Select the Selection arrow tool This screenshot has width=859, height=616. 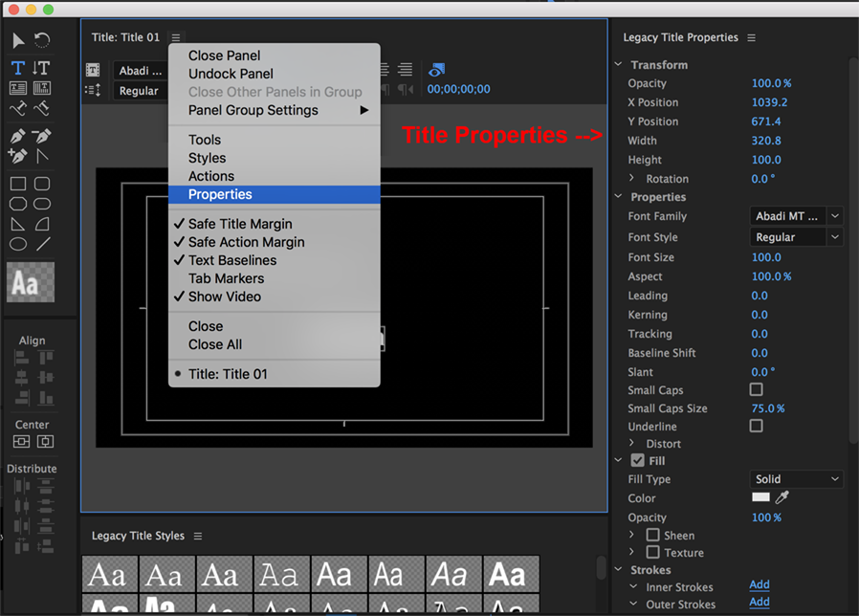[17, 40]
